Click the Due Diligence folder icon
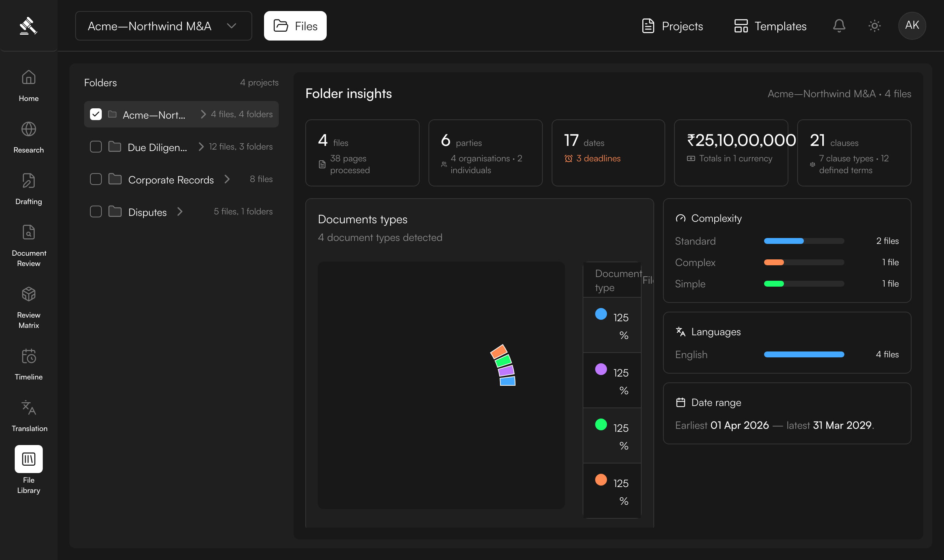Image resolution: width=944 pixels, height=560 pixels. coord(115,146)
